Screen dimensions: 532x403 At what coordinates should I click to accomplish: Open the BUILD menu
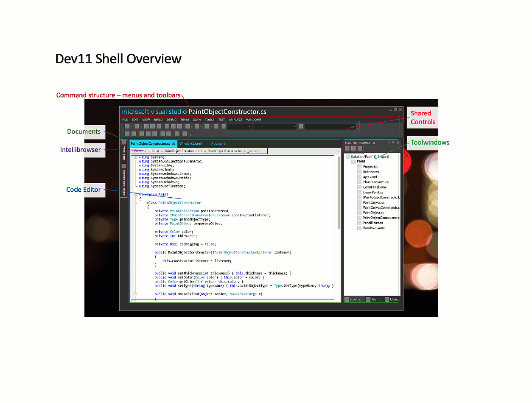(158, 120)
